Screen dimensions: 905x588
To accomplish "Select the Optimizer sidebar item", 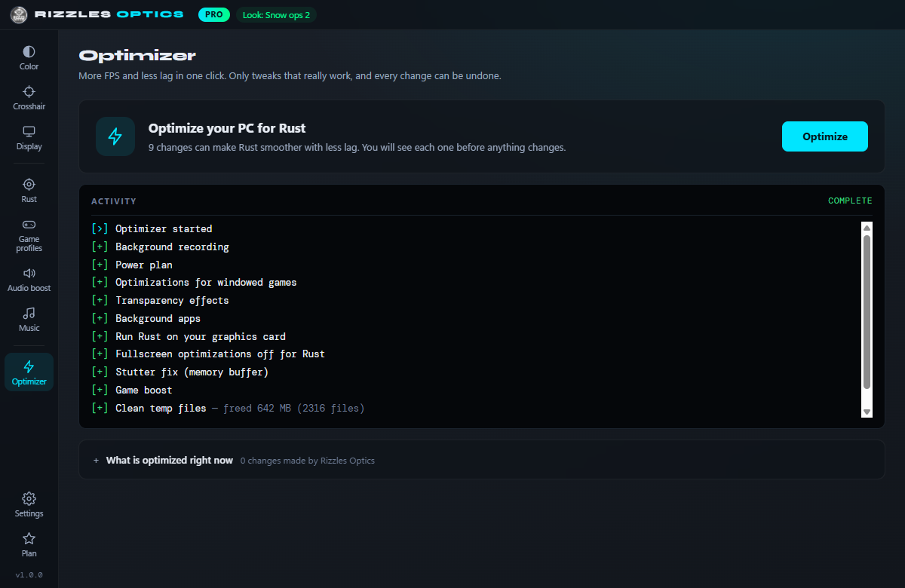I will point(29,372).
